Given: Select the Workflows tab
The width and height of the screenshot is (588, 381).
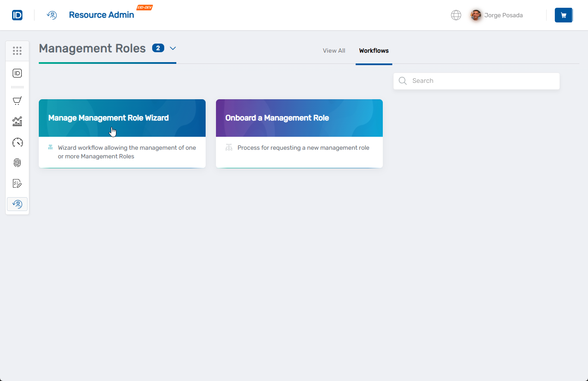Looking at the screenshot, I should click(373, 50).
